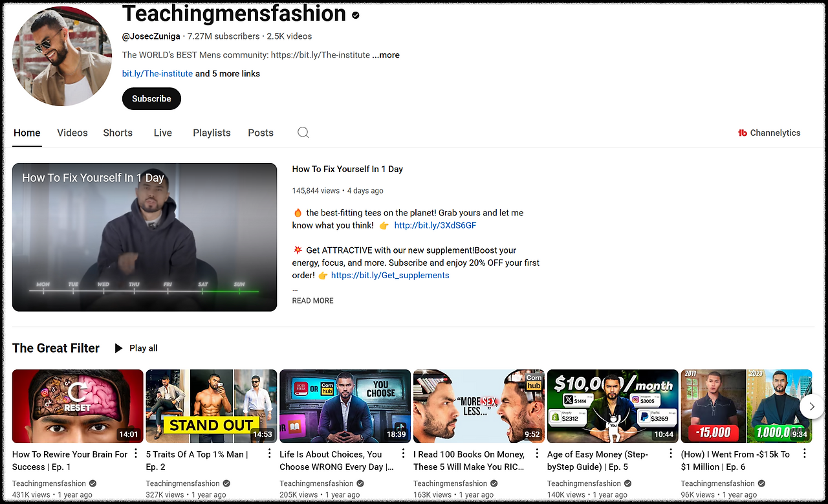This screenshot has height=504, width=828.
Task: Open three-dot menu on '5 Traits Of A Top 1% Man'
Action: pos(268,454)
